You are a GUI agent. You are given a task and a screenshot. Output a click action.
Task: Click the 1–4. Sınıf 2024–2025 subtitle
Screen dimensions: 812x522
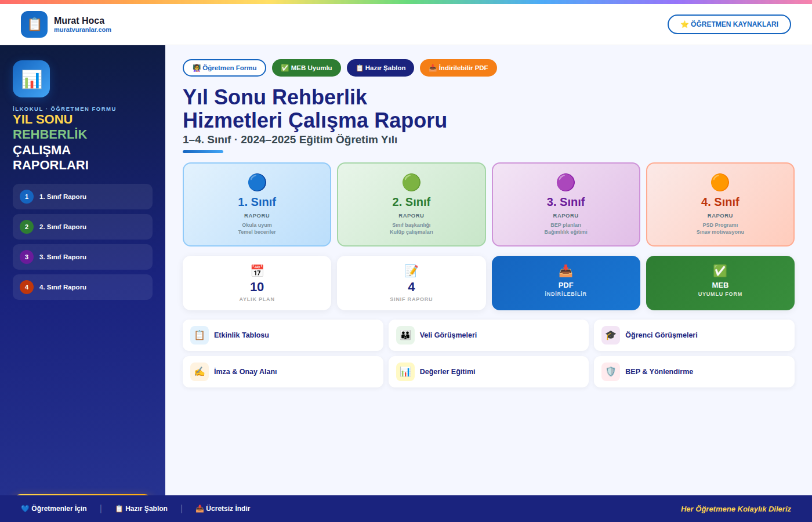point(290,140)
